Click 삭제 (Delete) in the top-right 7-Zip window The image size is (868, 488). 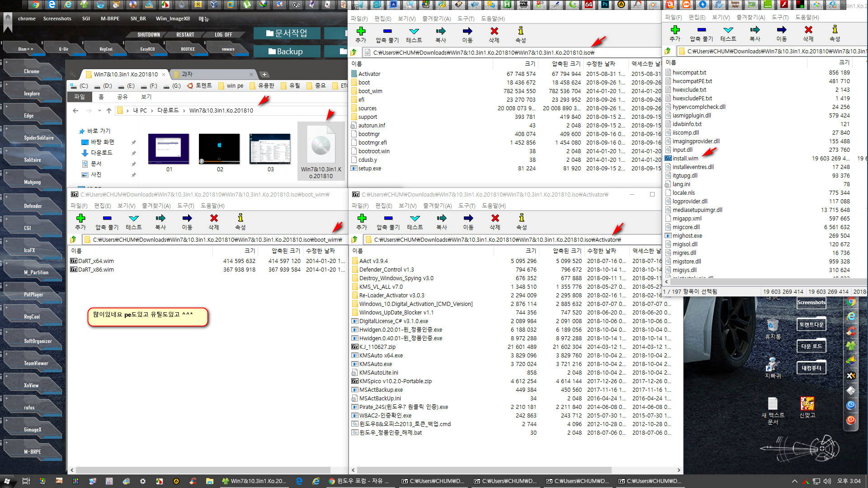(x=808, y=33)
